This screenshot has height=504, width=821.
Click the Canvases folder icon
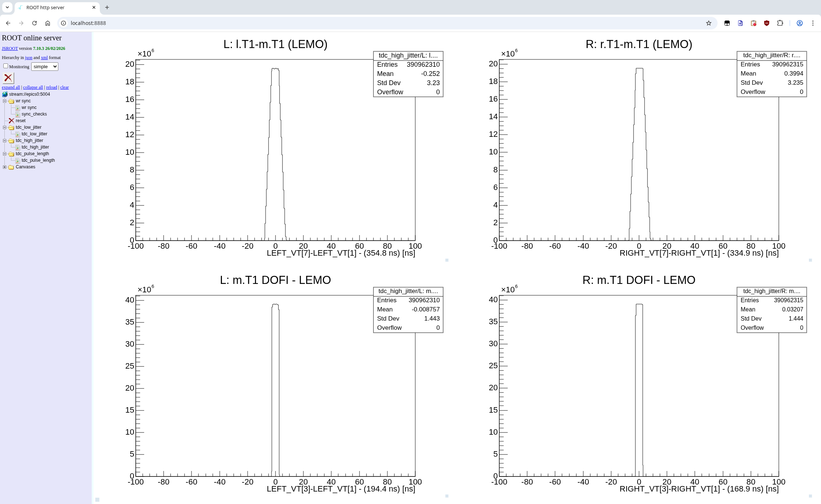point(11,167)
